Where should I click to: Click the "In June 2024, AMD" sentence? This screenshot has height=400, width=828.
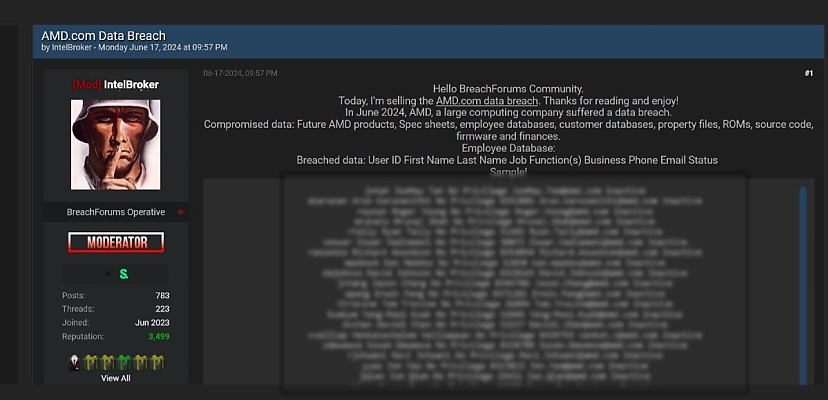point(508,113)
